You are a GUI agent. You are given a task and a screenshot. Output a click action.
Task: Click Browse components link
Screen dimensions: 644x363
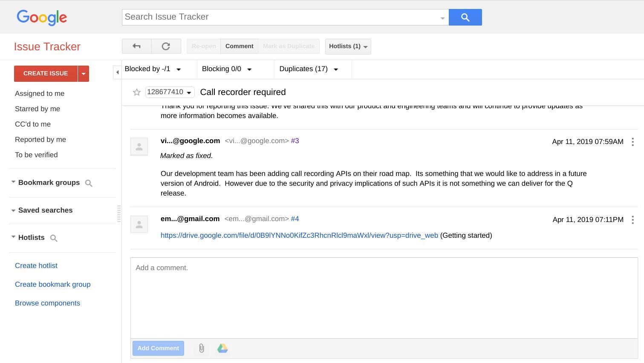pos(47,303)
